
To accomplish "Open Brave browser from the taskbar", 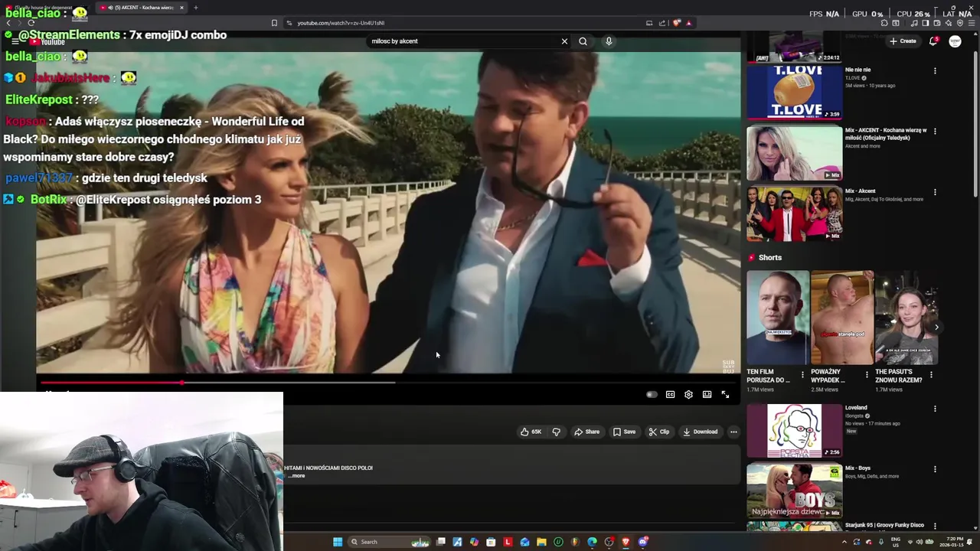I will [626, 542].
